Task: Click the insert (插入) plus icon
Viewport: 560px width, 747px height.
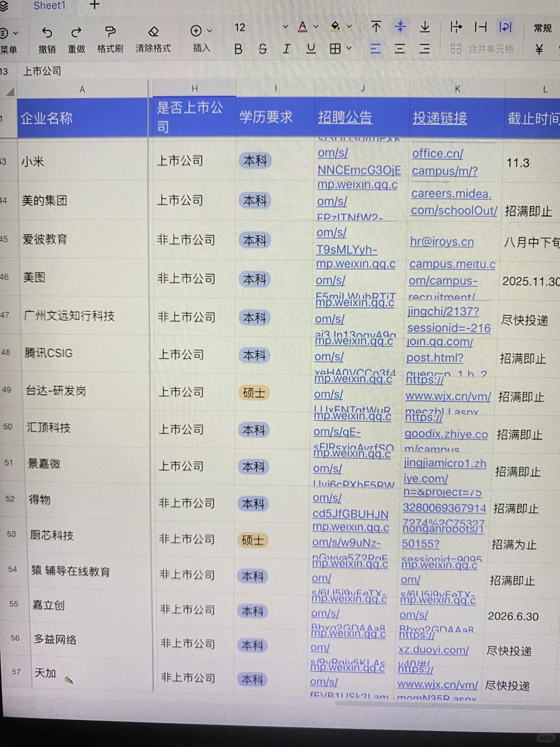Action: click(x=196, y=31)
